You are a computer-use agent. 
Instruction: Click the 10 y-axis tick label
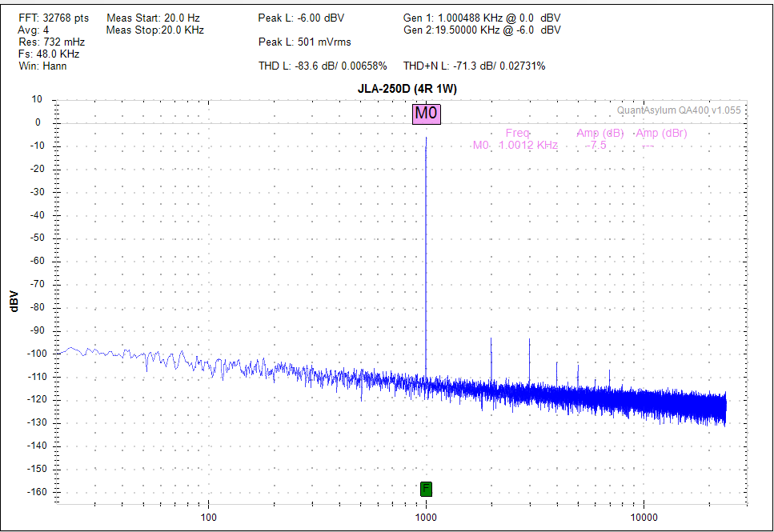(x=37, y=99)
